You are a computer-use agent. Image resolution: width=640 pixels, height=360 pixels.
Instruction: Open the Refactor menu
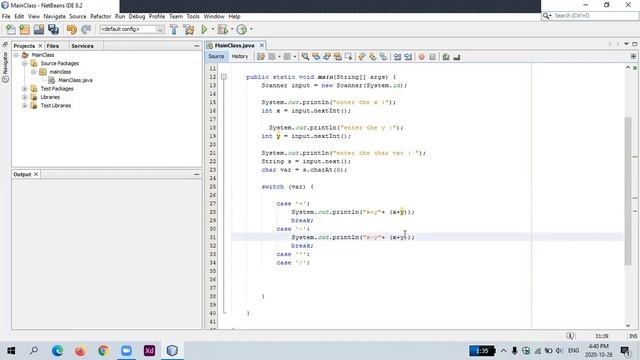100,16
